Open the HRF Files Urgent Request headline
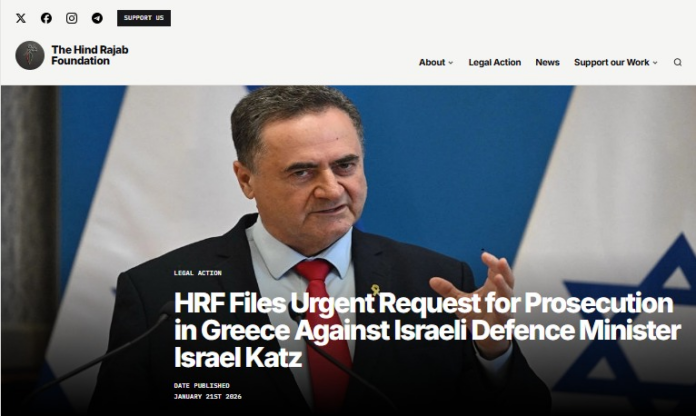 coord(427,330)
